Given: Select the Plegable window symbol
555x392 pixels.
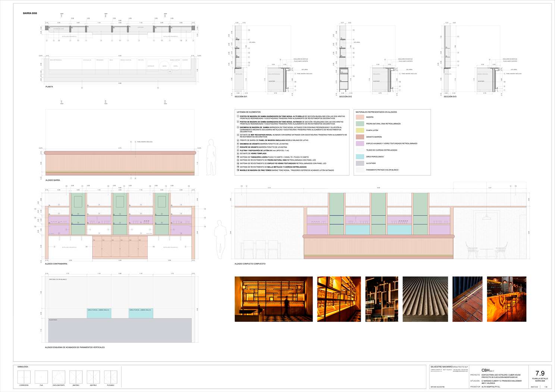Looking at the screenshot, I should [x=110, y=377].
